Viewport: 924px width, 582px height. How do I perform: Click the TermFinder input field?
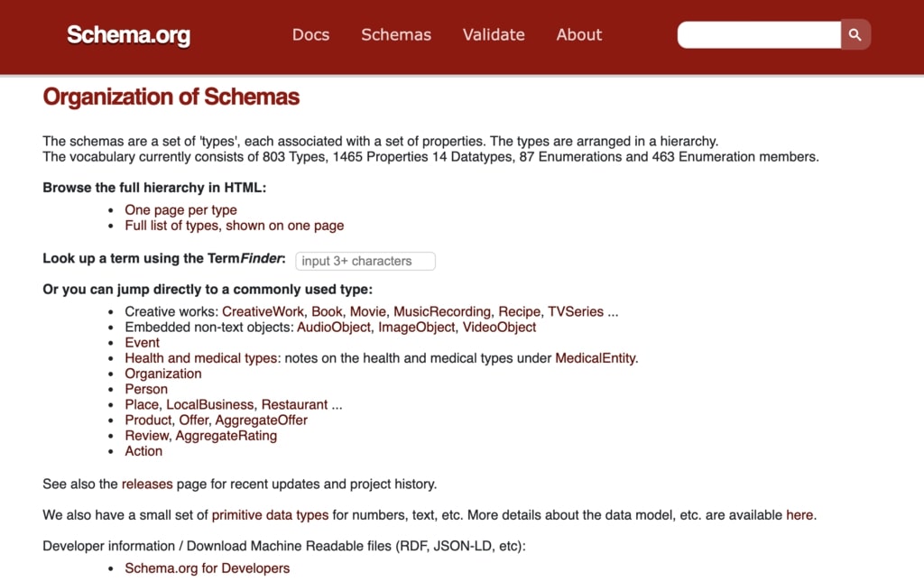coord(365,261)
